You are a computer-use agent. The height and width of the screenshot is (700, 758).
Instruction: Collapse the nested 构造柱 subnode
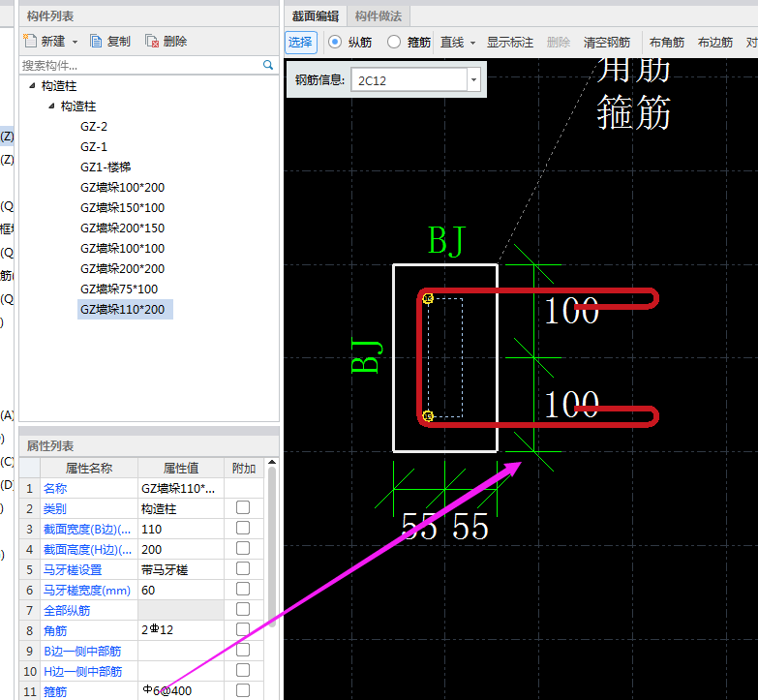pyautogui.click(x=51, y=106)
